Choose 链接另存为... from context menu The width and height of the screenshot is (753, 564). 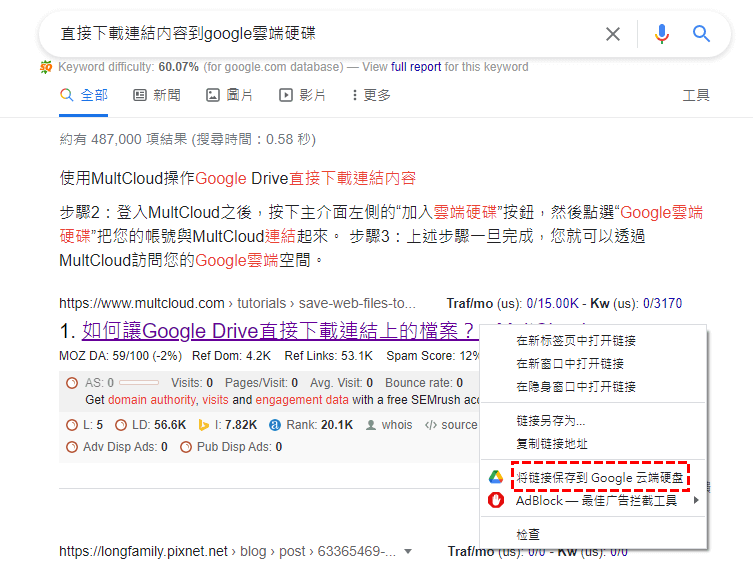click(551, 421)
